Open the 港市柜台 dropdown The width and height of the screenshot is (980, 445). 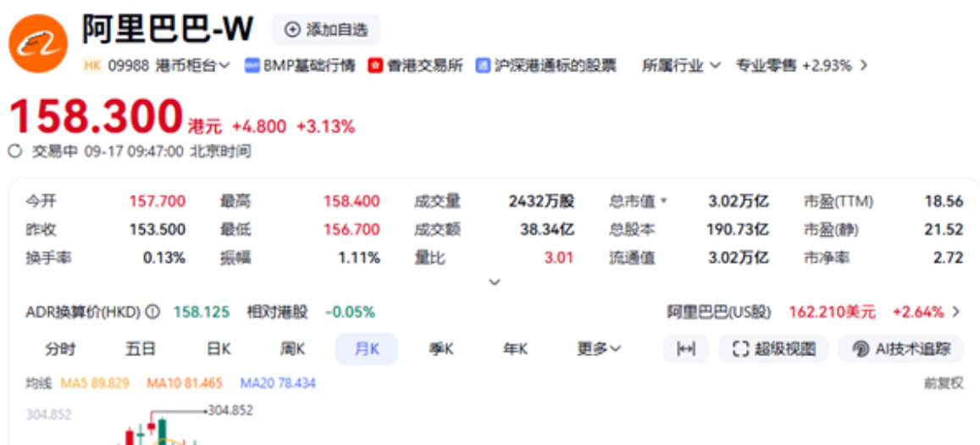(193, 65)
